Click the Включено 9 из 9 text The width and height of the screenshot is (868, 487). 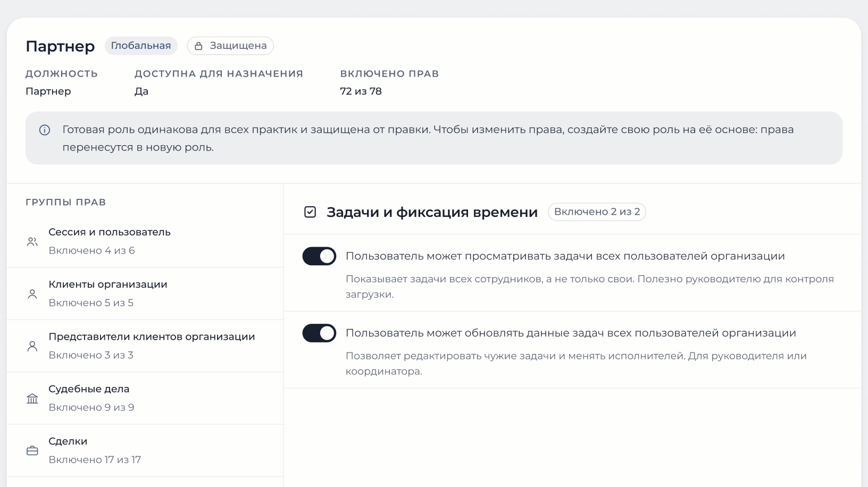pos(91,407)
